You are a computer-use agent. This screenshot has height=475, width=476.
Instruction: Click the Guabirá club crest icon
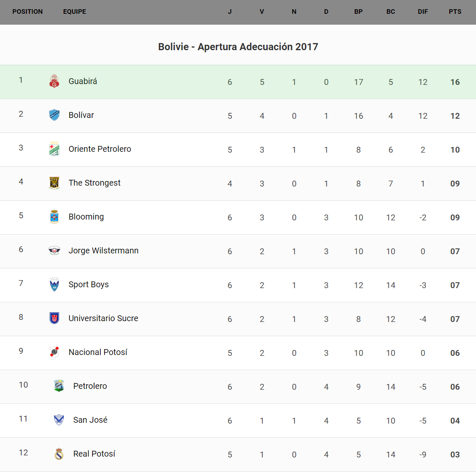click(54, 81)
